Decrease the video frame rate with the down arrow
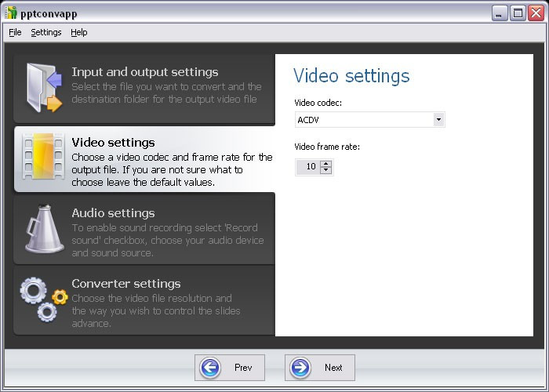 click(x=326, y=170)
